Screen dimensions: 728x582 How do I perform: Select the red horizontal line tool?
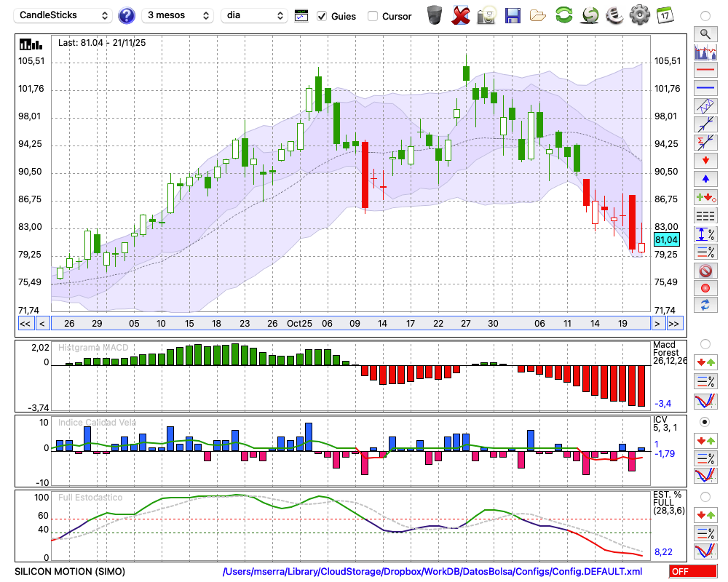tap(705, 70)
